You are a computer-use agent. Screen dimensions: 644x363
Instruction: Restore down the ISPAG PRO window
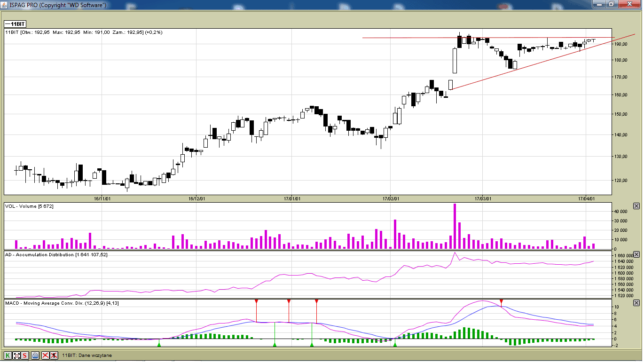(x=611, y=4)
